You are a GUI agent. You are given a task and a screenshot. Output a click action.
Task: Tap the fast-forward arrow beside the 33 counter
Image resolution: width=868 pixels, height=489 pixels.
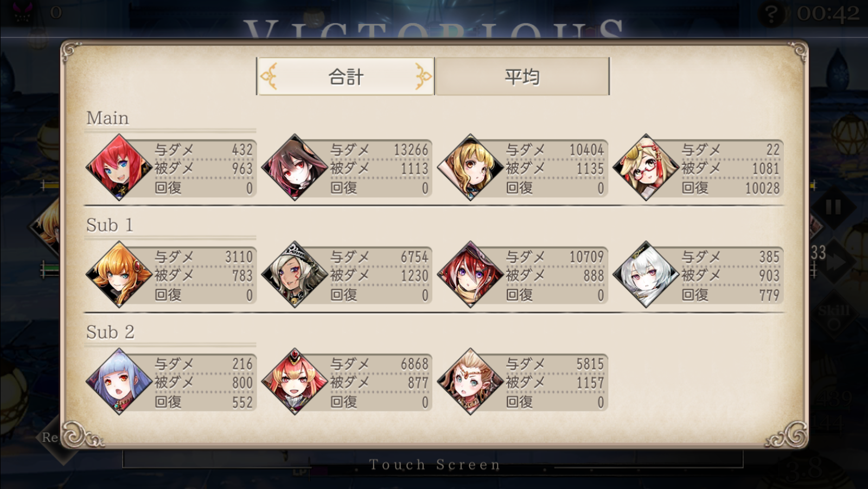point(835,262)
